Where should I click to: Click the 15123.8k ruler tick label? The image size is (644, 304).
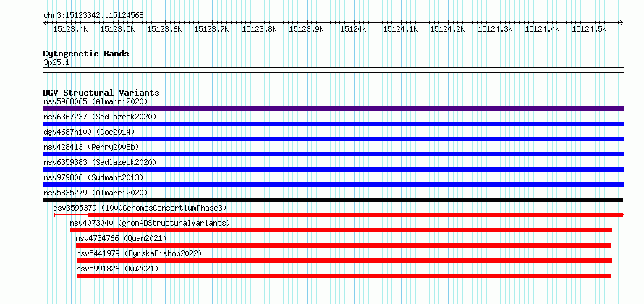(259, 29)
